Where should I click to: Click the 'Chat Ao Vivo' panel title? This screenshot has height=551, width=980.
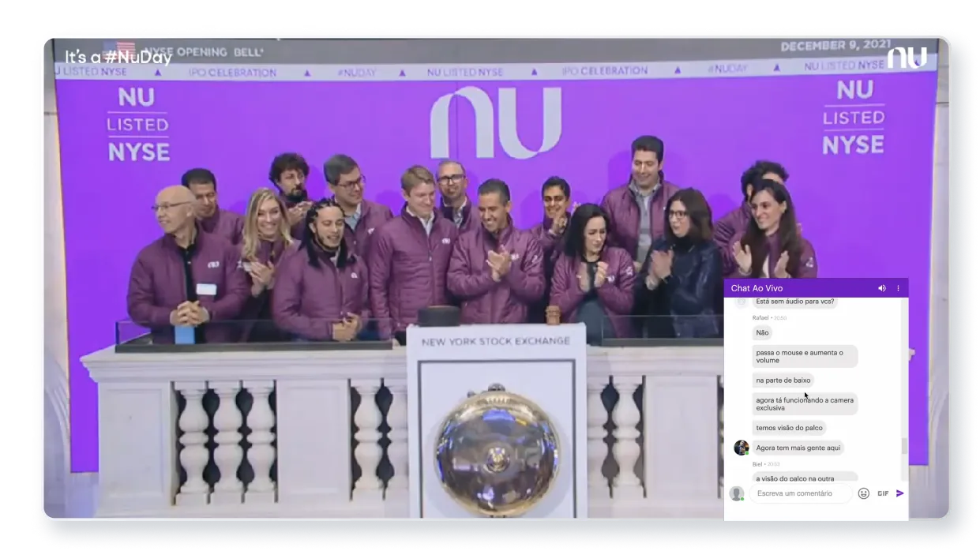pos(757,288)
